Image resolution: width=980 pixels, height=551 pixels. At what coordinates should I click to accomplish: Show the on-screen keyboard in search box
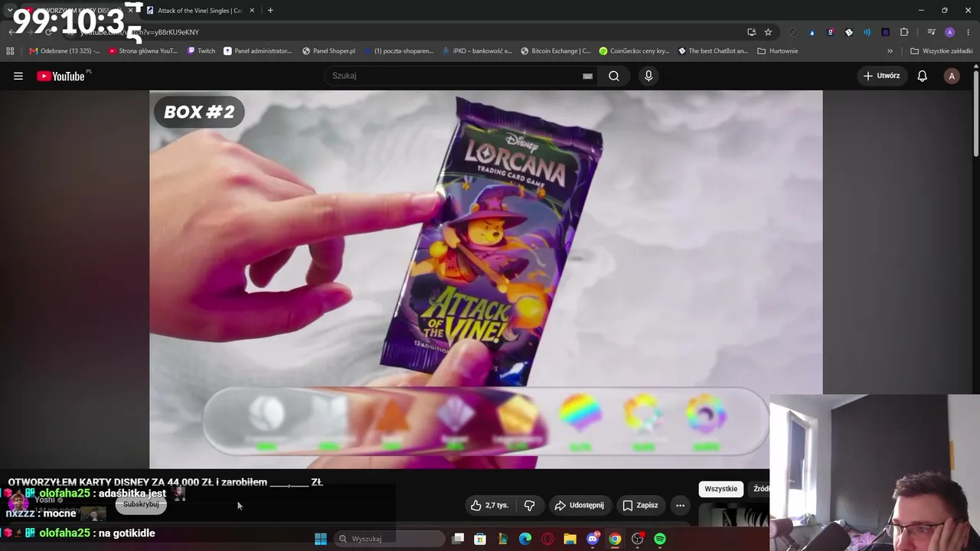(587, 76)
